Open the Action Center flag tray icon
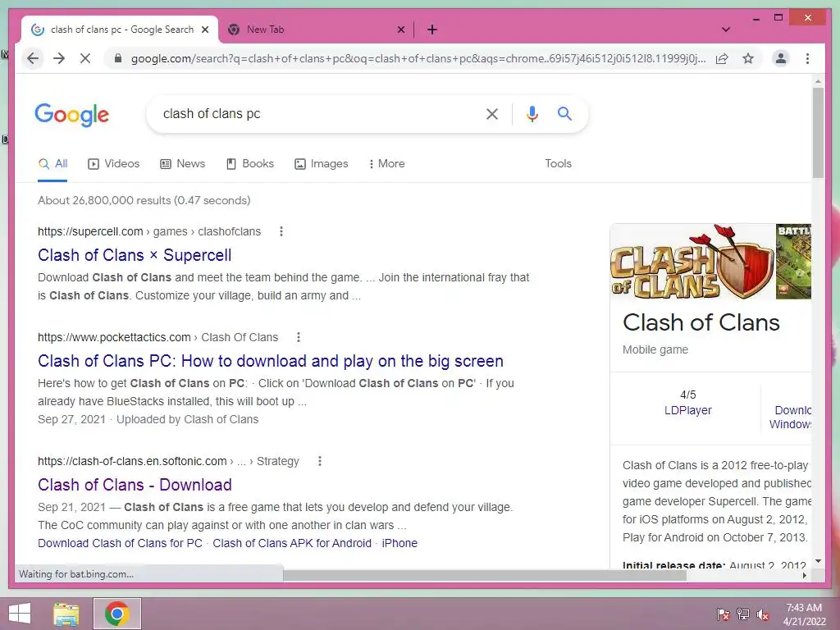Viewport: 840px width, 630px height. point(724,614)
